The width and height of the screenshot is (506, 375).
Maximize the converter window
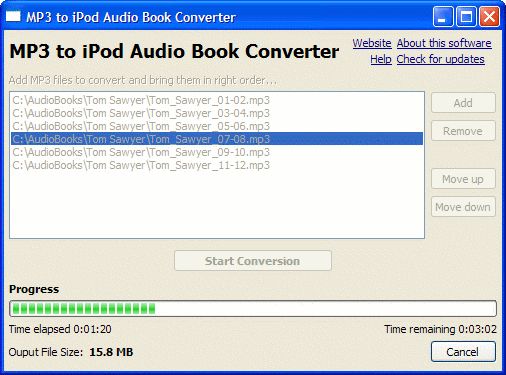point(466,16)
